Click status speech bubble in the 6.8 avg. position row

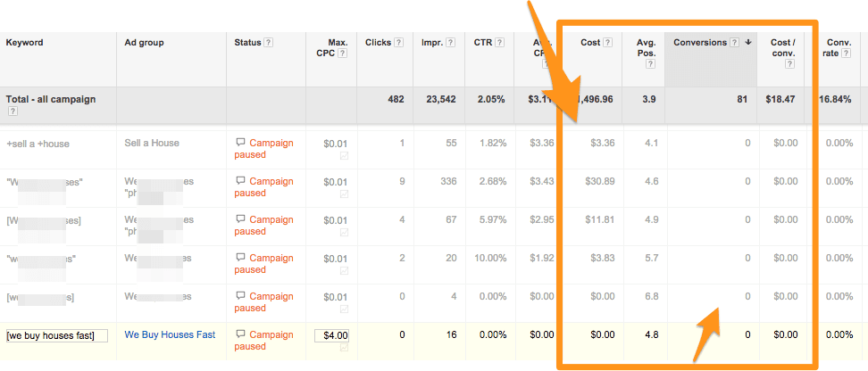[x=240, y=296]
